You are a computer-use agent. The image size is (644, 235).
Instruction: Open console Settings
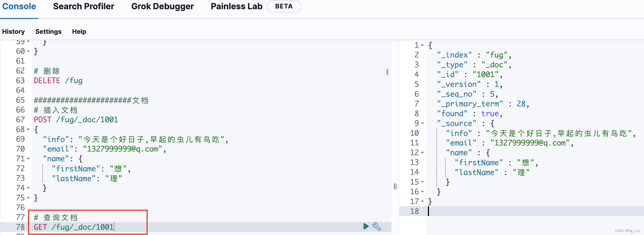coord(48,32)
